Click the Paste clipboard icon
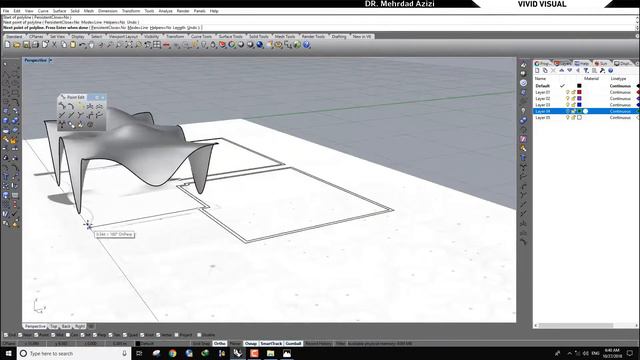Viewport: 640px width, 360px height. (x=73, y=44)
